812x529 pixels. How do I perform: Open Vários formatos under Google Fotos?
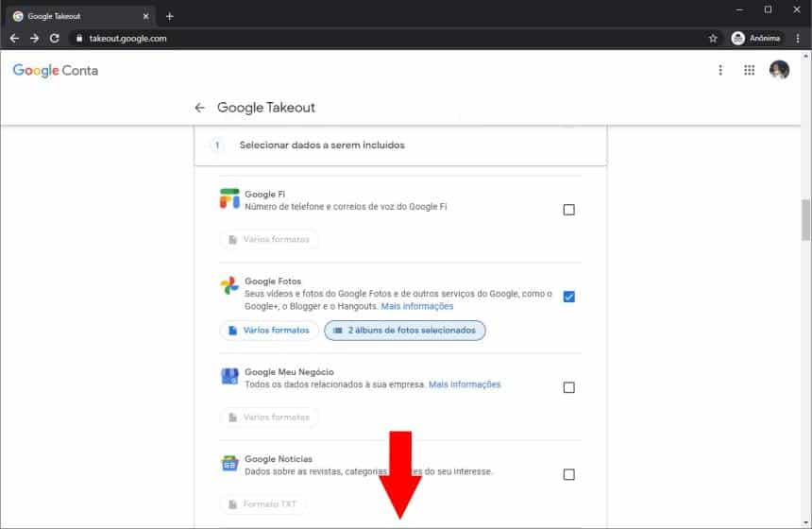[269, 331]
